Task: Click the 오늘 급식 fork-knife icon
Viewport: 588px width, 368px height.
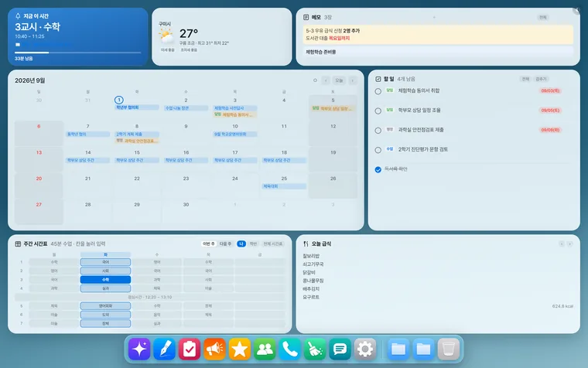Action: click(x=306, y=244)
